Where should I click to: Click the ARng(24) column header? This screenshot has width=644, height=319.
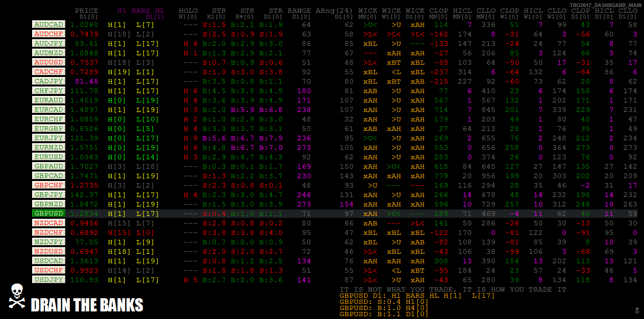(x=334, y=11)
